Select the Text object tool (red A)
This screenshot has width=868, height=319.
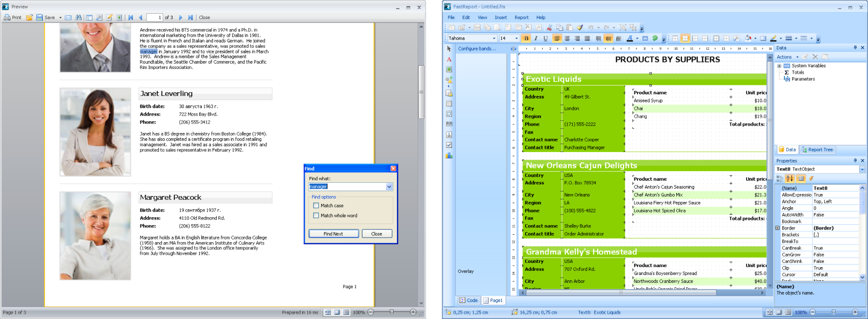pyautogui.click(x=449, y=59)
